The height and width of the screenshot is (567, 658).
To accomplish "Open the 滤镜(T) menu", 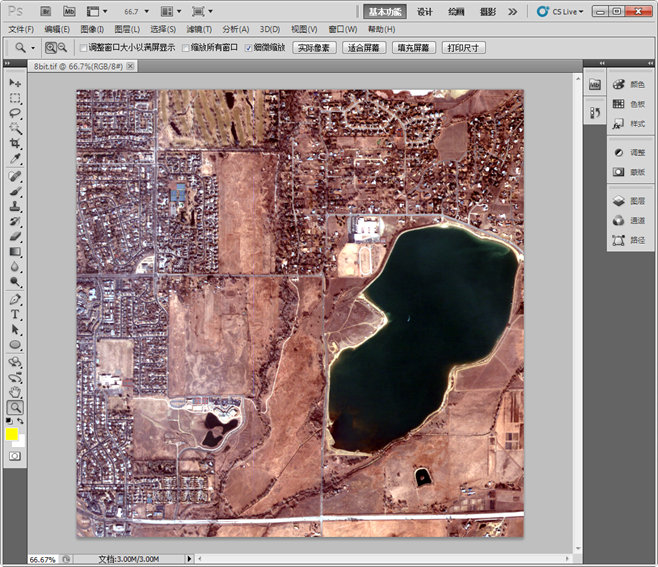I will tap(200, 29).
